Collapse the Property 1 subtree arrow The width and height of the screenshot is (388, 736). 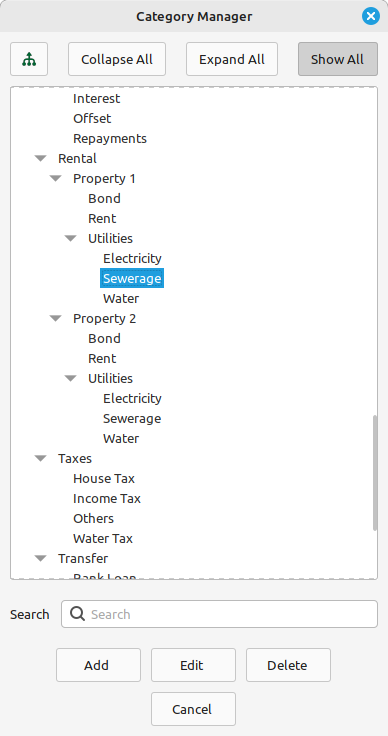tap(56, 178)
